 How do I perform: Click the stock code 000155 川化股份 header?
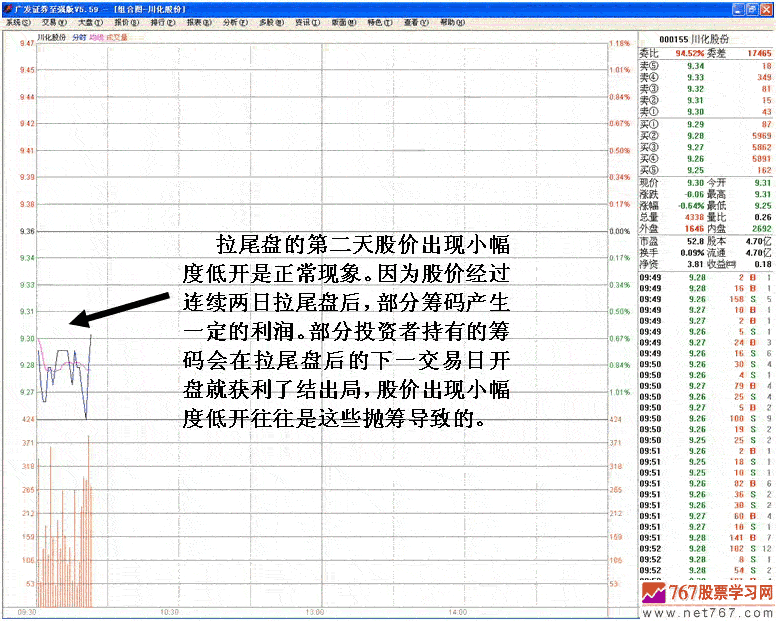704,37
